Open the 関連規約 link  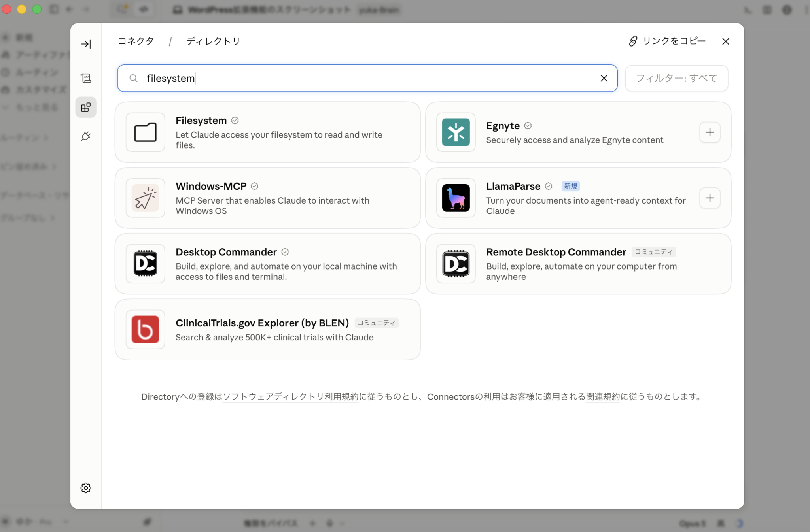pyautogui.click(x=603, y=396)
